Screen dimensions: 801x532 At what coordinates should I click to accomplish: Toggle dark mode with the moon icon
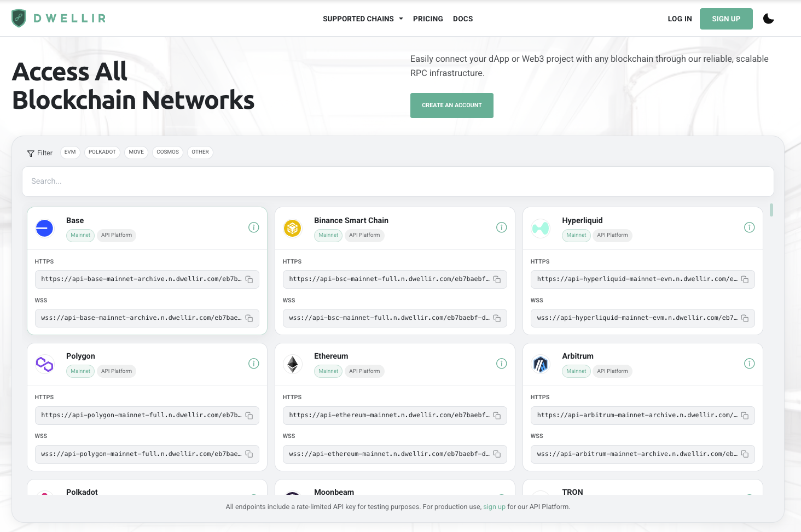pyautogui.click(x=768, y=19)
